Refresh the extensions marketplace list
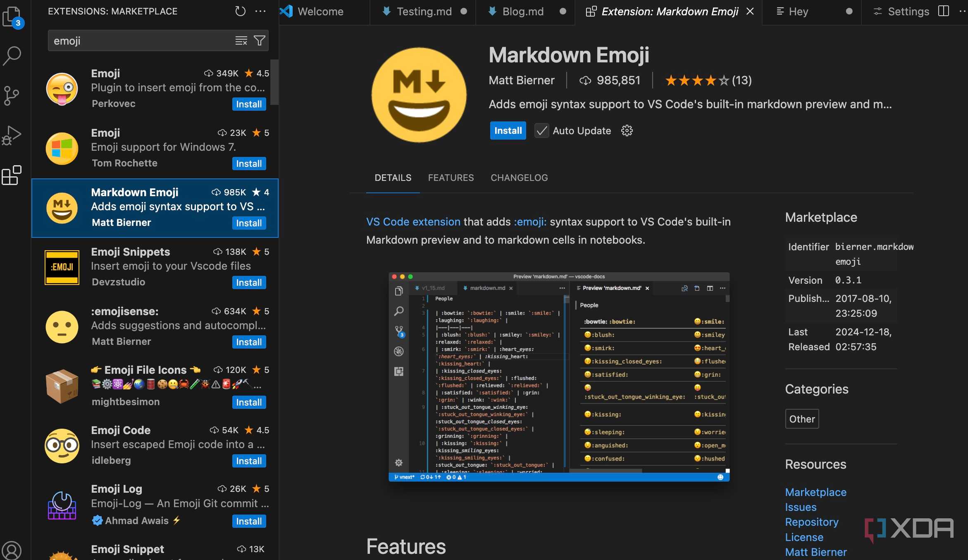968x560 pixels. click(240, 11)
